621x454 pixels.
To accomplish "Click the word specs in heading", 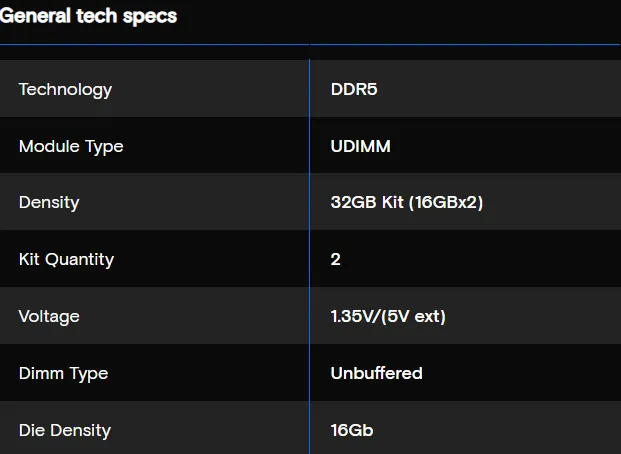I will click(x=150, y=17).
